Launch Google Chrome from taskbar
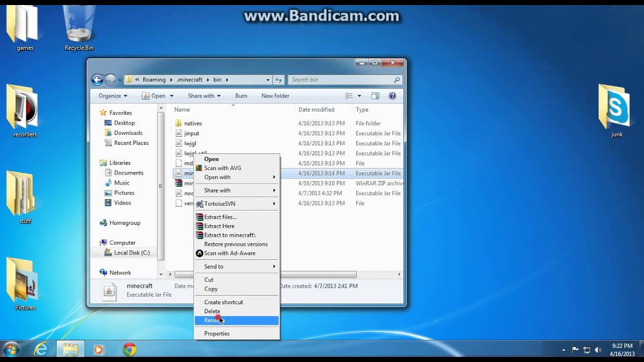The width and height of the screenshot is (644, 362). [x=129, y=349]
